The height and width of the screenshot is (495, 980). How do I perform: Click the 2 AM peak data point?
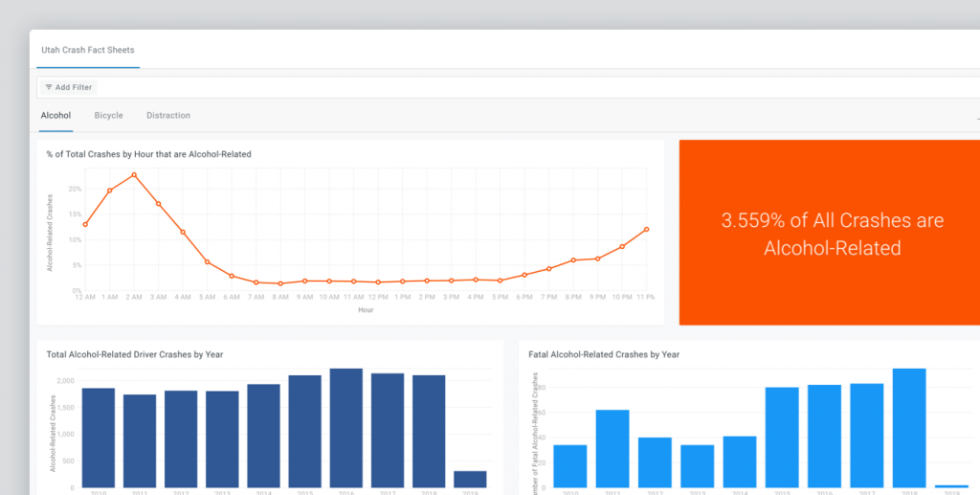134,174
